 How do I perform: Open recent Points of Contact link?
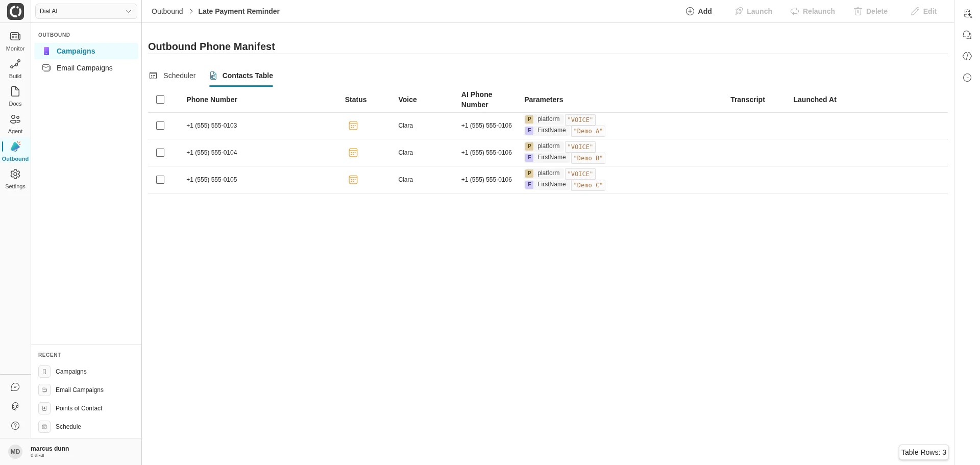pos(79,408)
